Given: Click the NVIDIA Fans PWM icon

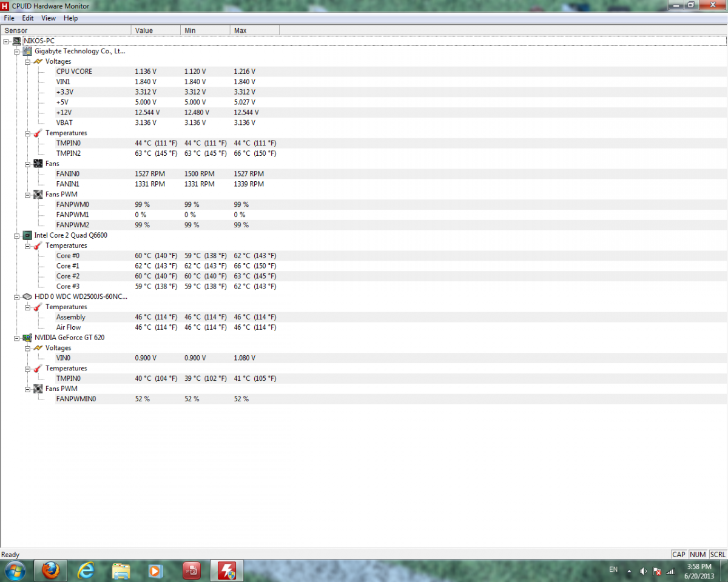Looking at the screenshot, I should click(x=38, y=389).
